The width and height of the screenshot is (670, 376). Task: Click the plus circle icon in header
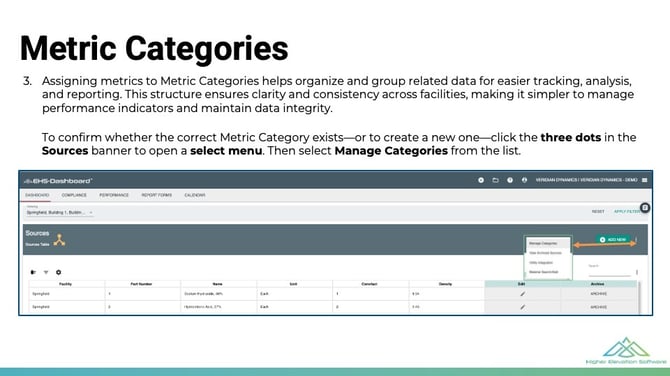(481, 180)
